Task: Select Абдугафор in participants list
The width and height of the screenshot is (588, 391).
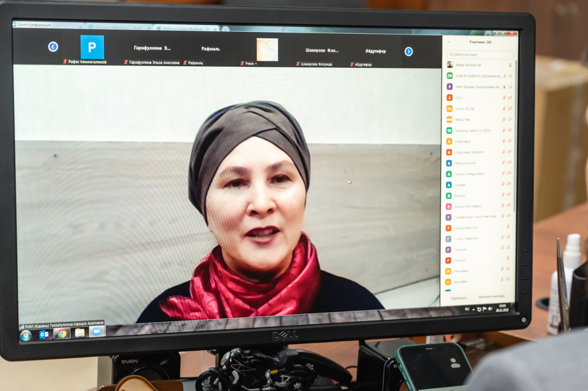Action: click(480, 141)
